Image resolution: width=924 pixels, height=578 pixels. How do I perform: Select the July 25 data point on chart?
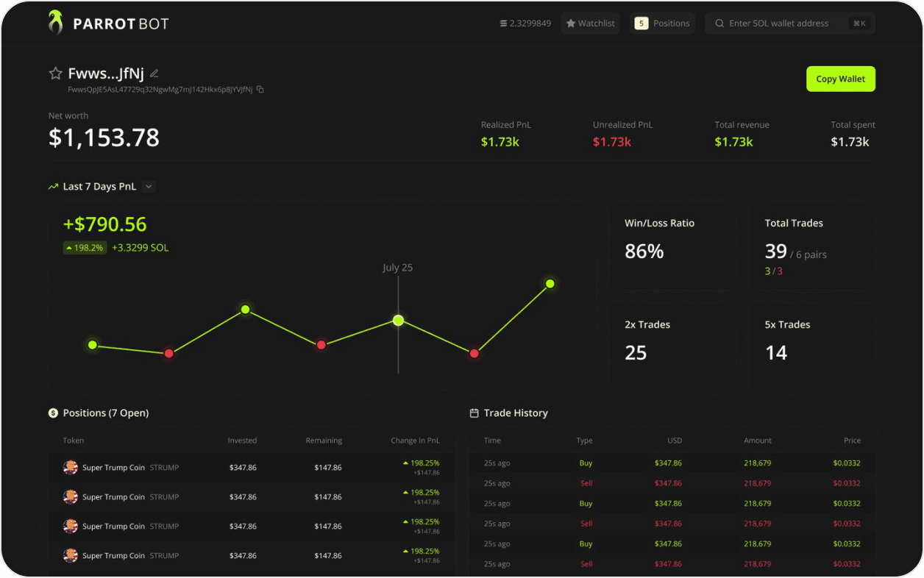click(x=398, y=320)
